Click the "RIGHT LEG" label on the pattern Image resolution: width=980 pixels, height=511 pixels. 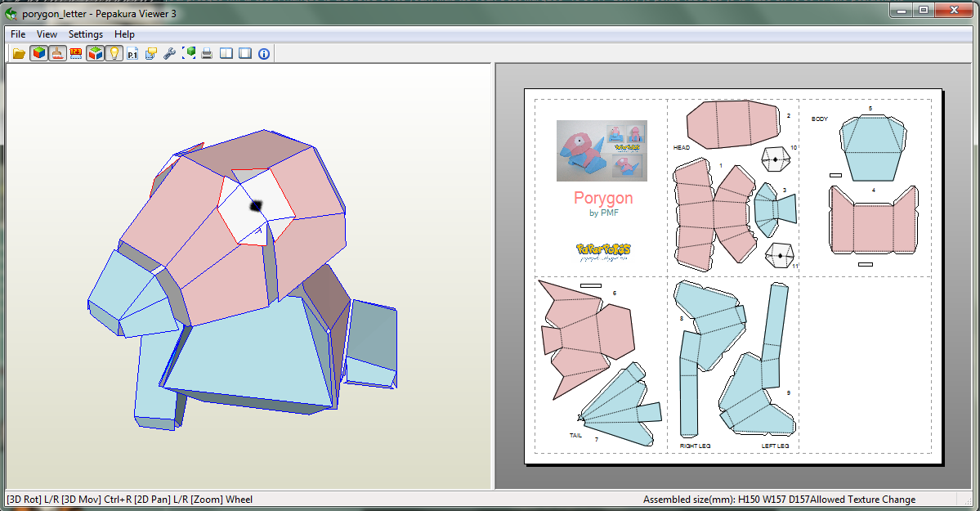[695, 446]
